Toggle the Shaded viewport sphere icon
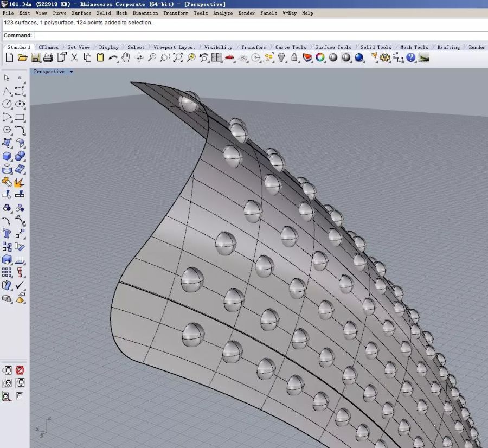488x448 pixels. (x=333, y=57)
